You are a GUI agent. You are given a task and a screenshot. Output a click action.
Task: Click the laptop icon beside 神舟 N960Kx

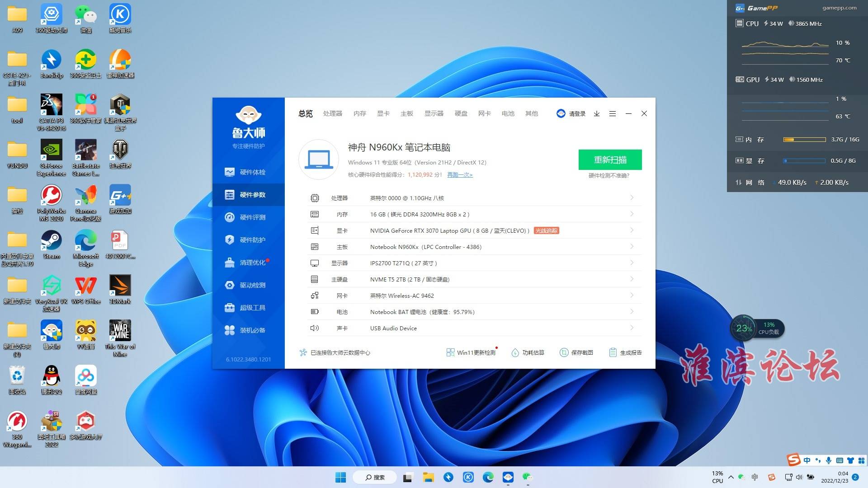[x=319, y=160]
